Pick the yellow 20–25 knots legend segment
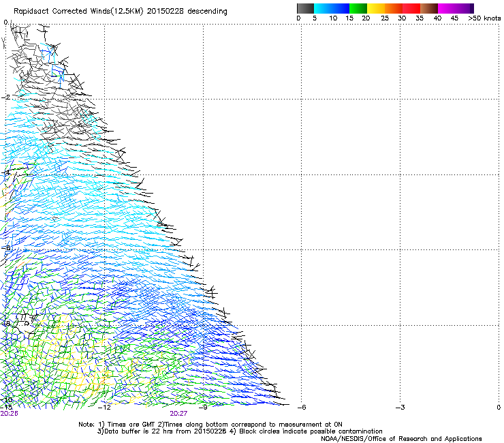Screen dimensions: 504x443 click(x=376, y=8)
